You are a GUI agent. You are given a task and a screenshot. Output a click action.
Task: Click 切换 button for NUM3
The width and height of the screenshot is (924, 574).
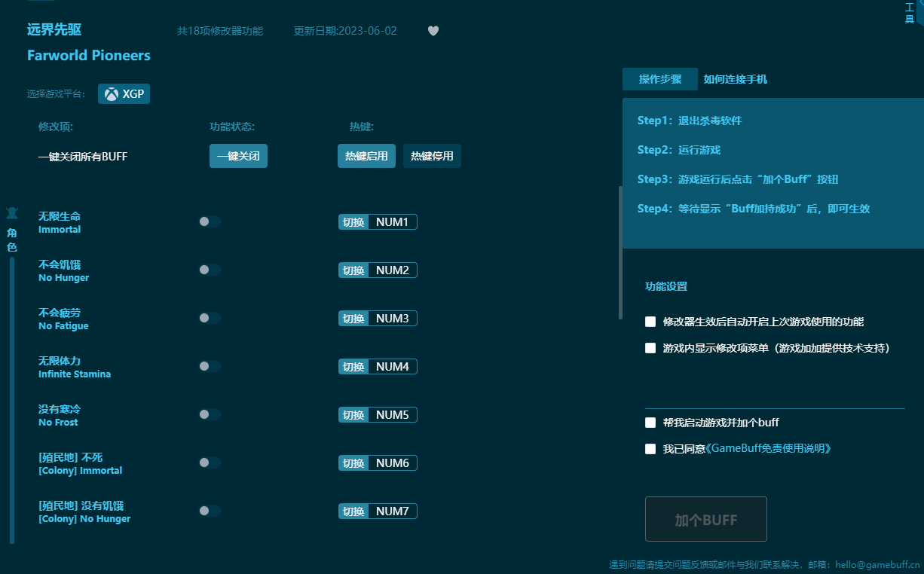pos(353,319)
